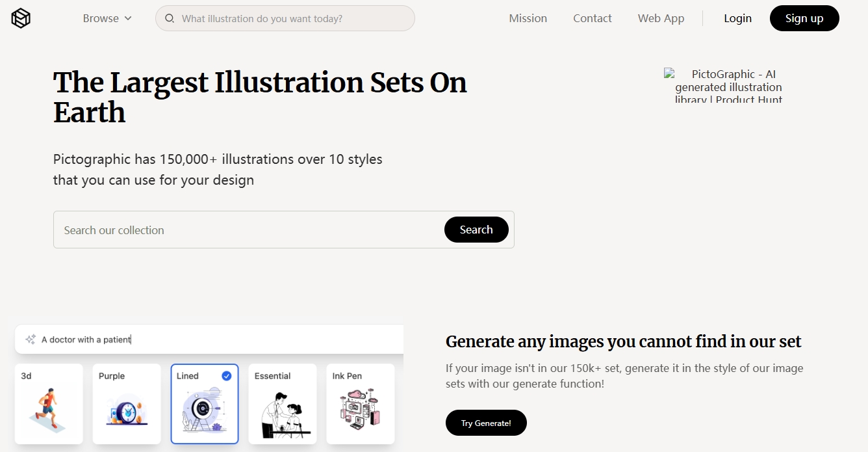Viewport: 868px width, 452px height.
Task: Click the Sign up button
Action: click(804, 18)
